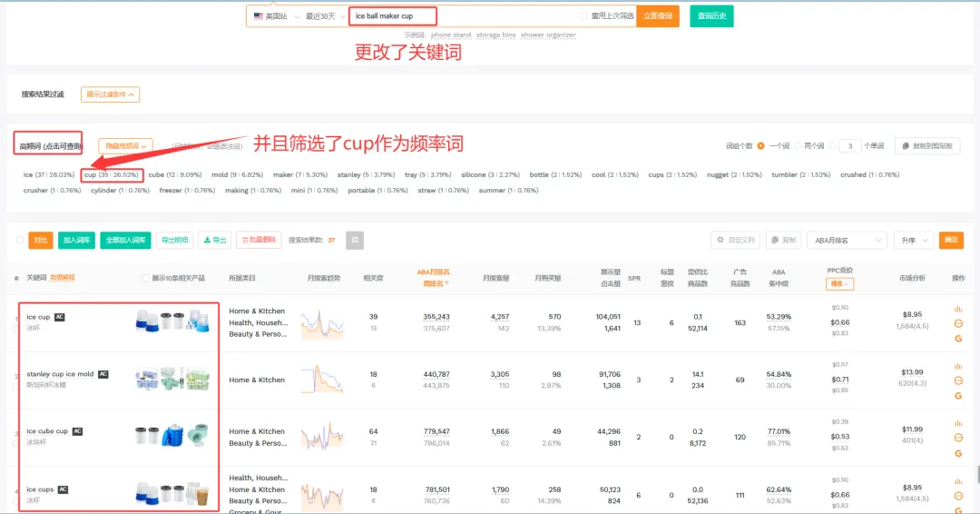
Task: Click bar chart icon for ice cube cup row
Action: (x=958, y=425)
